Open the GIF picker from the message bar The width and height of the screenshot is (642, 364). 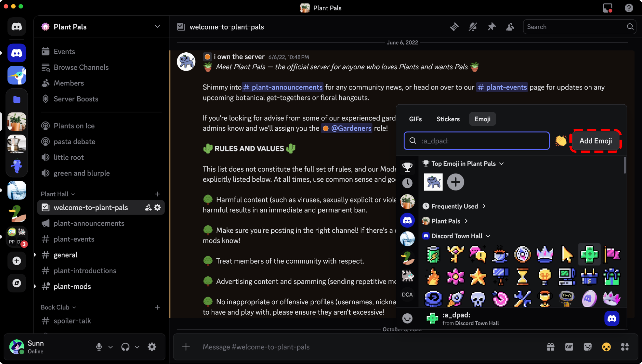[569, 347]
